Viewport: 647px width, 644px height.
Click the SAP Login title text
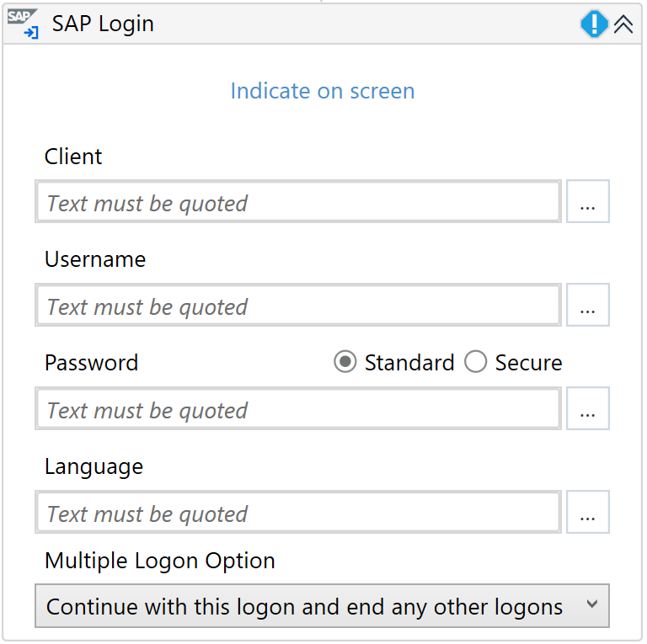(103, 24)
